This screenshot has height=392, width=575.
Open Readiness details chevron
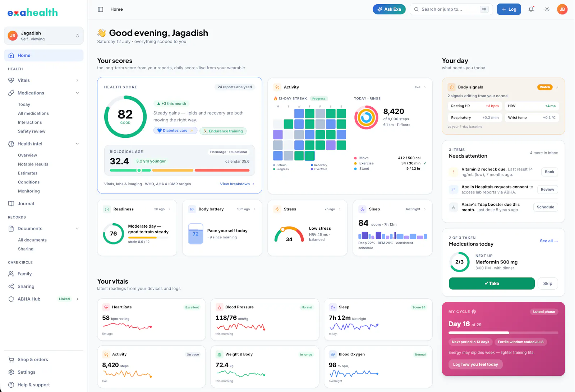click(169, 209)
